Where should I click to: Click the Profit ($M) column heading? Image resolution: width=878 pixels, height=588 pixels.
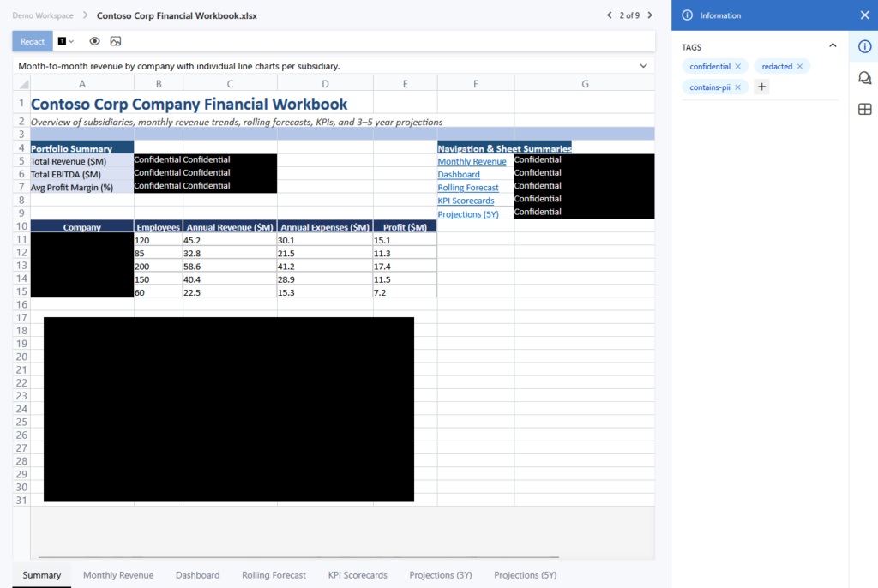coord(405,227)
